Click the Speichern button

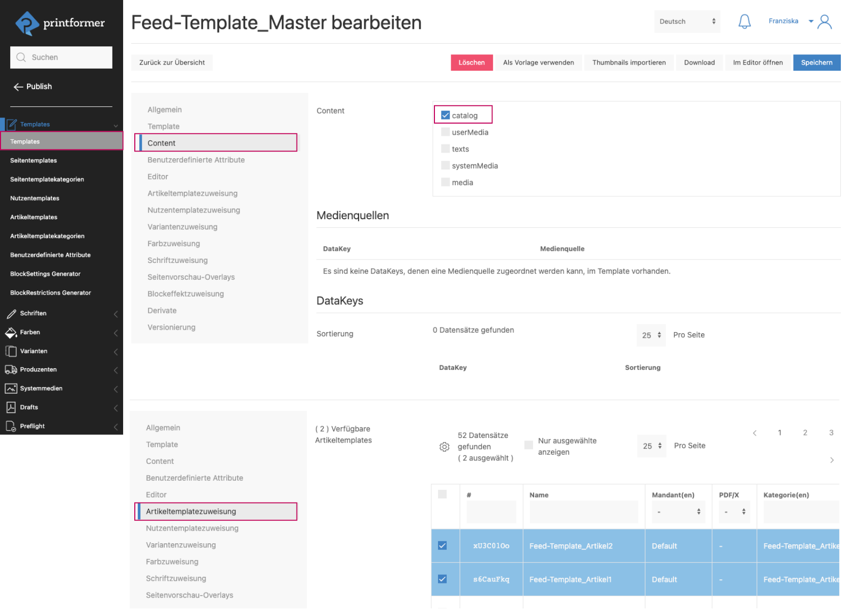pos(816,63)
